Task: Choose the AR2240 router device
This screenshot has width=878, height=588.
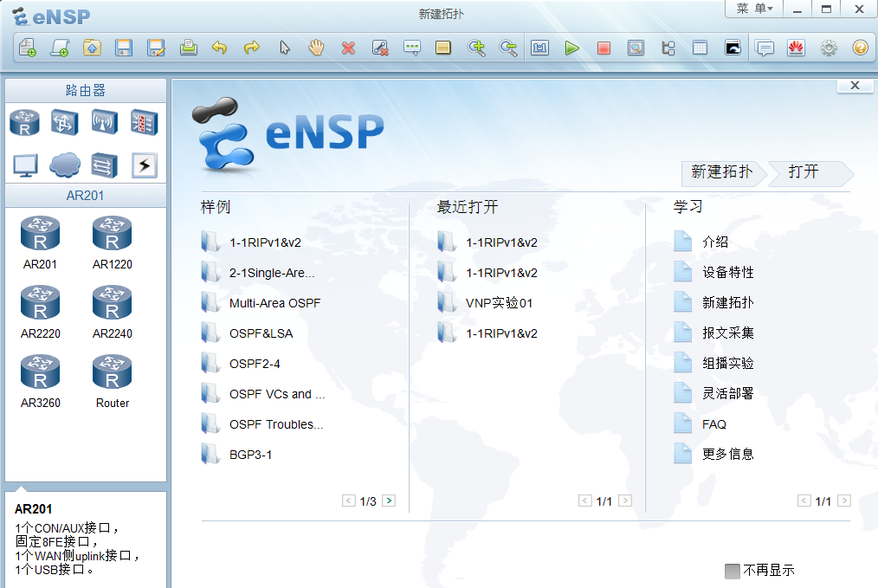Action: pyautogui.click(x=113, y=313)
